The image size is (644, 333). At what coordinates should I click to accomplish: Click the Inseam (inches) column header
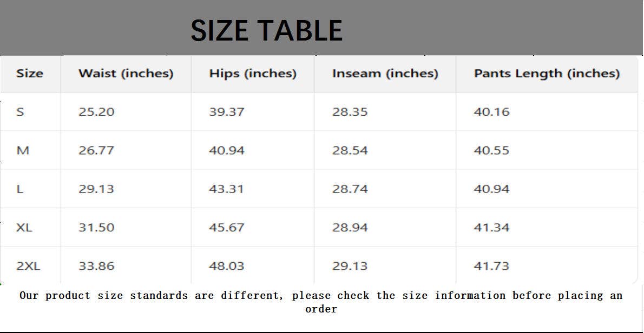tap(385, 74)
